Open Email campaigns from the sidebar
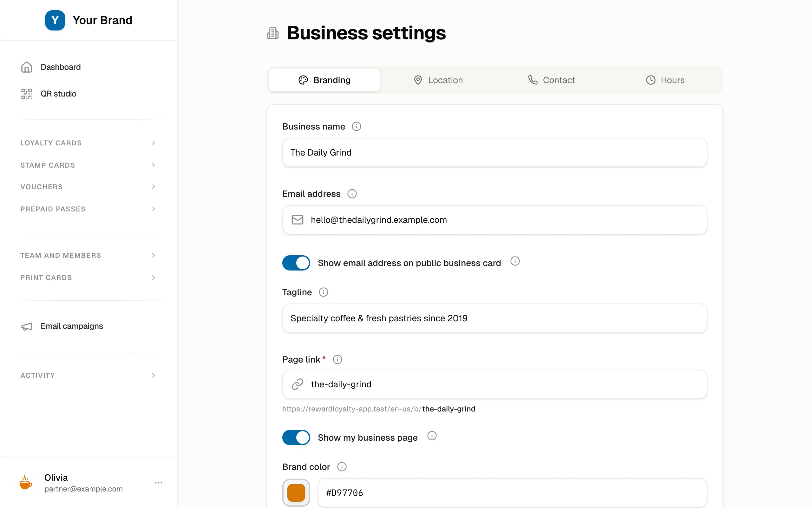812x508 pixels. 88,326
